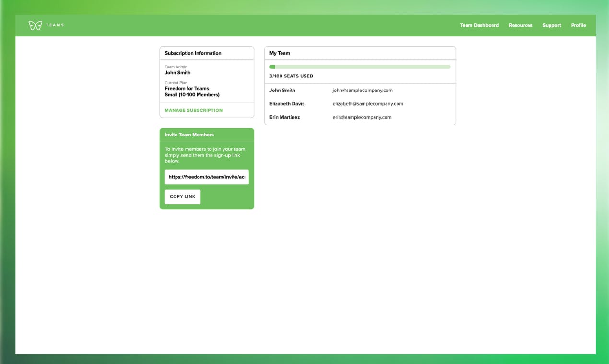Click the seats used progress bar

(x=360, y=67)
